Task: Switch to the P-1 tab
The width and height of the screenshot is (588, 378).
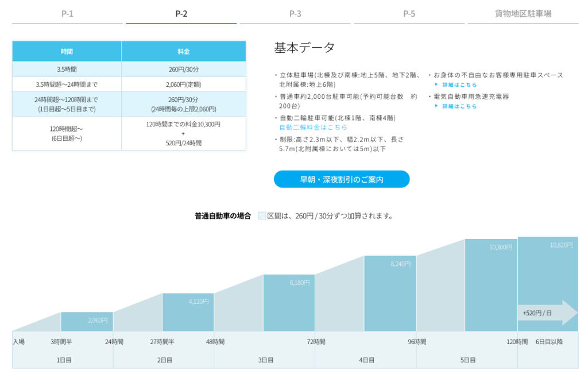Action: click(x=69, y=14)
